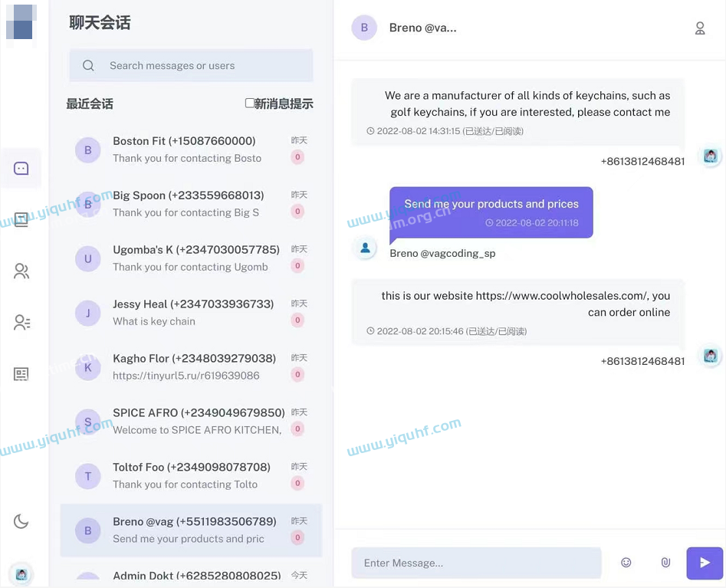Click Ugomba's K letter U avatar
This screenshot has height=588, width=726.
88,259
